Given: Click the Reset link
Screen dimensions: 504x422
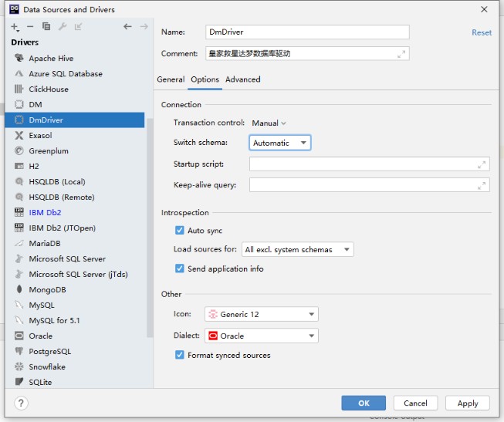Looking at the screenshot, I should point(482,32).
